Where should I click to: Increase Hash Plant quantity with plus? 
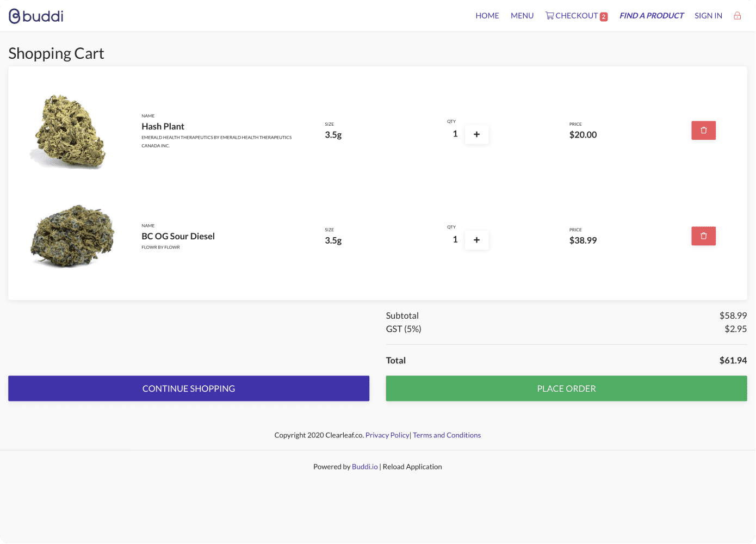pyautogui.click(x=476, y=134)
